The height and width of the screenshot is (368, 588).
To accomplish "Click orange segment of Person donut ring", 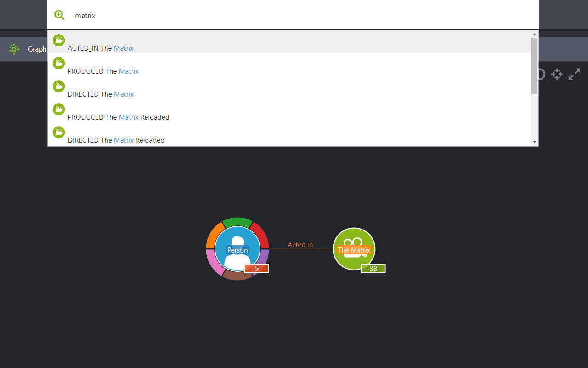I will click(215, 235).
